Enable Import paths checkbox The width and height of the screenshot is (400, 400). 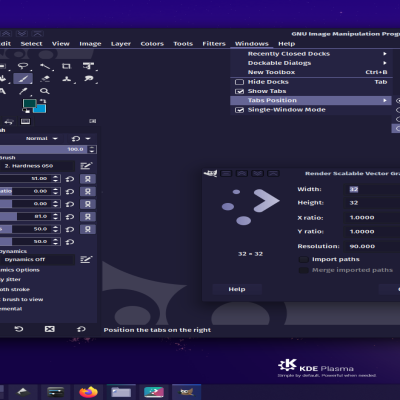303,259
